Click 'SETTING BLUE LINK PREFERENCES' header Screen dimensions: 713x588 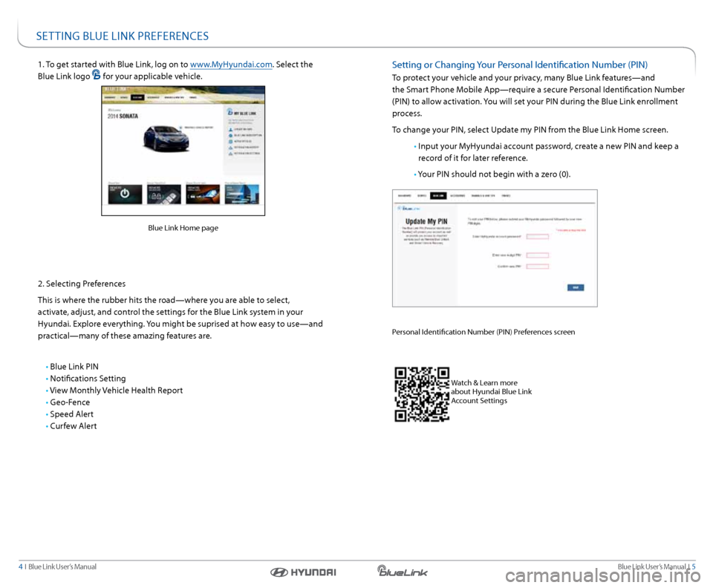123,36
